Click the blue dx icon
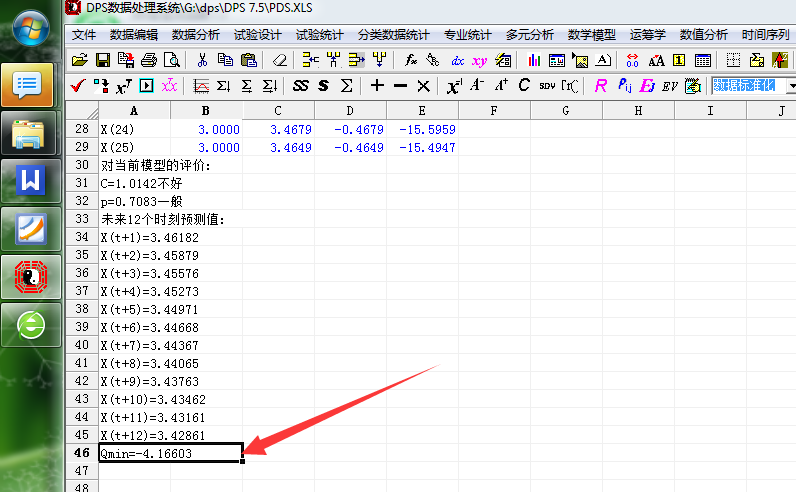 tap(457, 61)
